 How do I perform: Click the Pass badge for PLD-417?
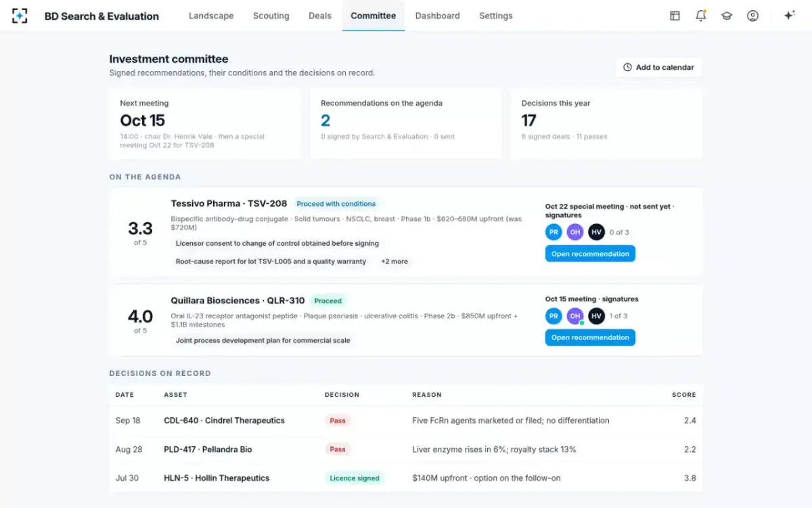[x=338, y=449]
